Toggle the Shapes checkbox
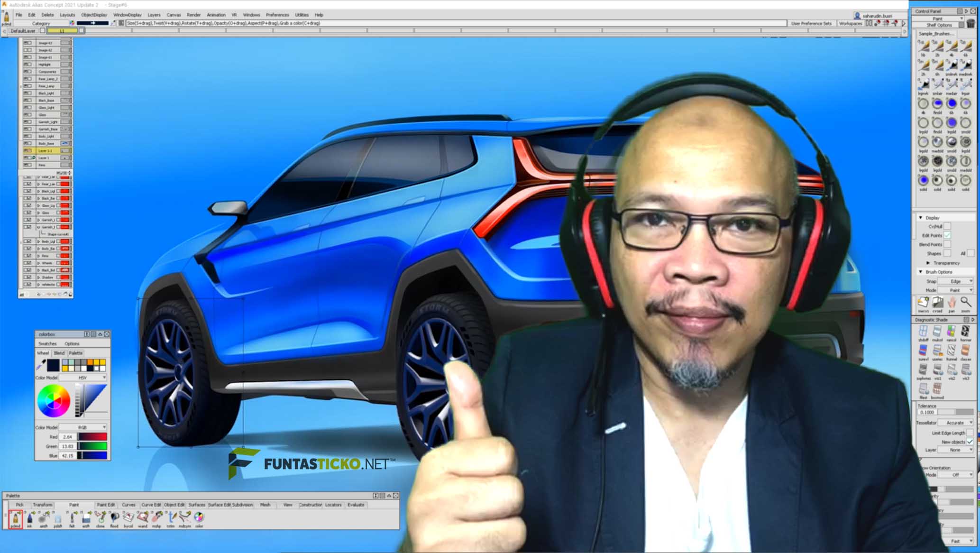 pyautogui.click(x=947, y=253)
